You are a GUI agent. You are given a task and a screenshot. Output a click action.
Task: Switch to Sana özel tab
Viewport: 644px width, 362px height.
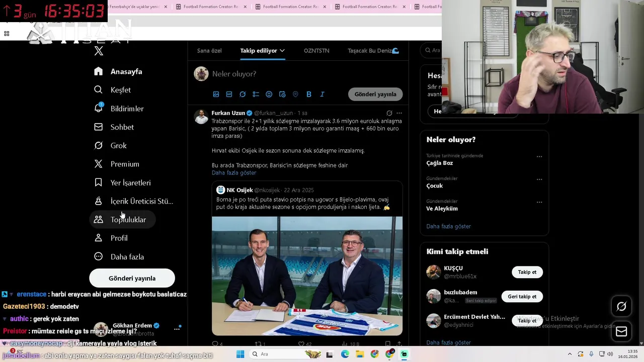[209, 51]
